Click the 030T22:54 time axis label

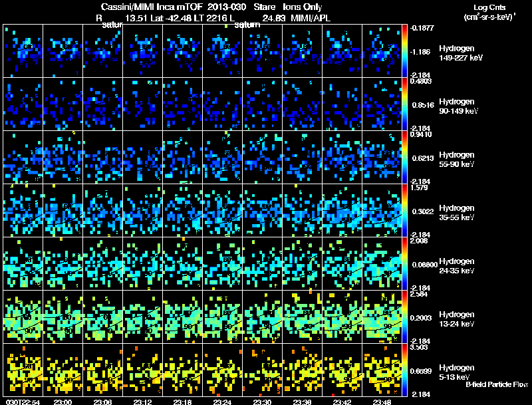(x=23, y=402)
